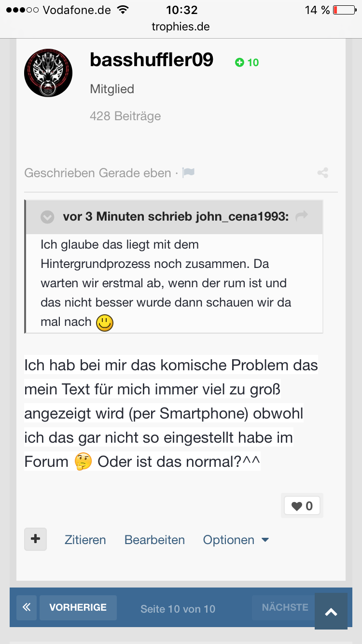The width and height of the screenshot is (362, 644).
Task: Go to previous page with VORHERIGE
Action: pos(78,607)
